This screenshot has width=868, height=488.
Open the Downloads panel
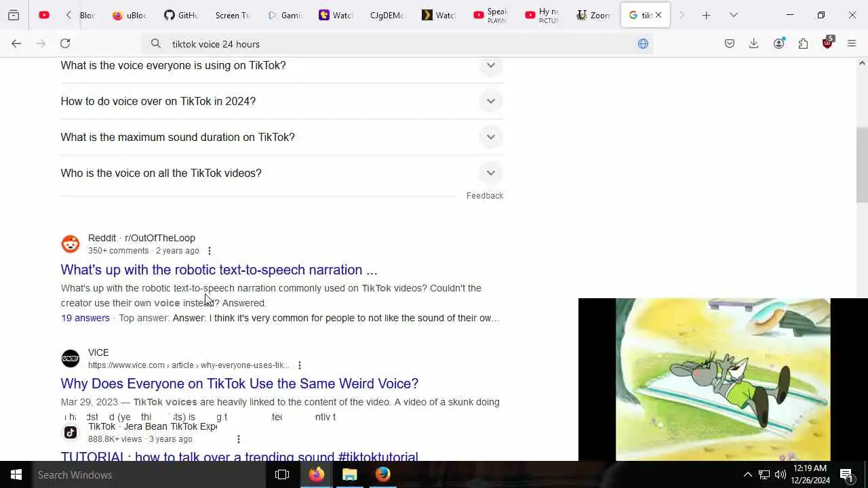(x=753, y=43)
